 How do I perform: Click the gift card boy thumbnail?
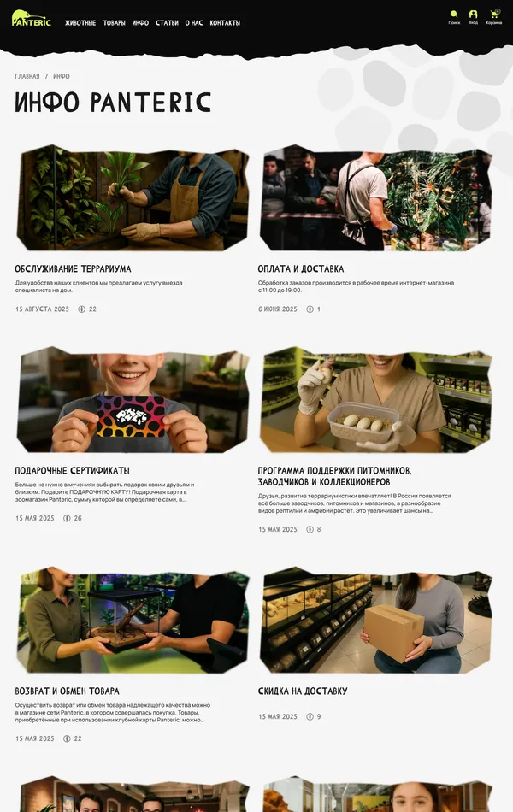pos(133,400)
